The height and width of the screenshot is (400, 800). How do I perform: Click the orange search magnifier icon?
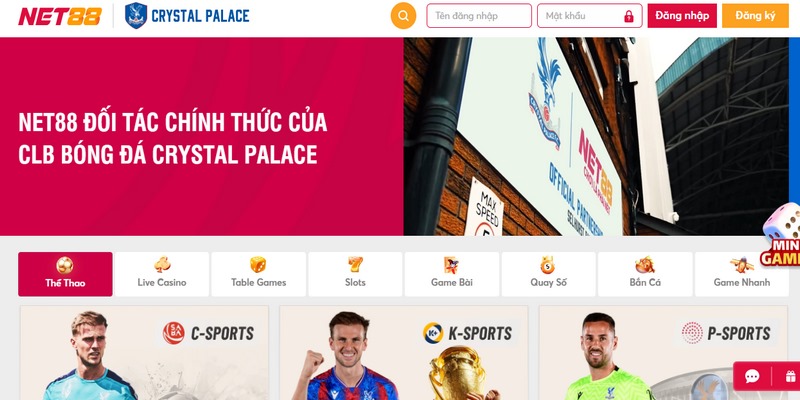(x=403, y=16)
